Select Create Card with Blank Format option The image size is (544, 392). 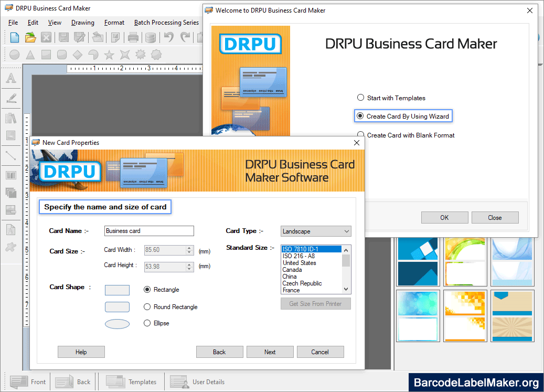406,135
